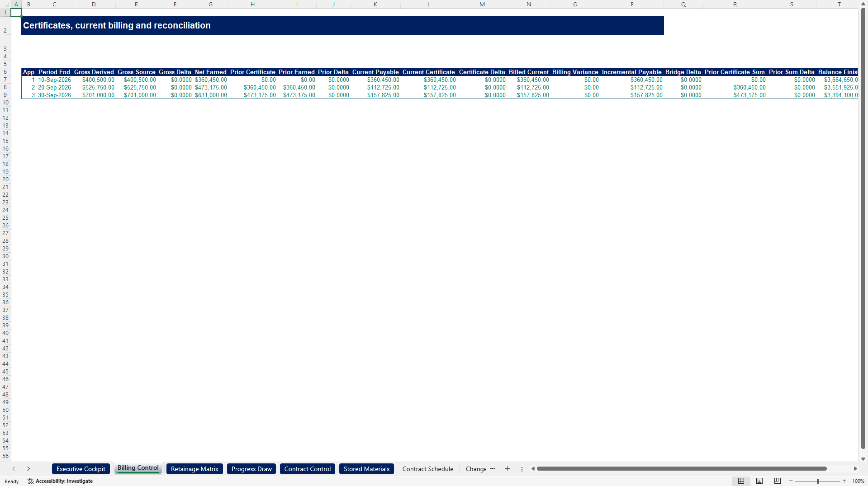This screenshot has height=486, width=868.
Task: Click the zoom out minus icon
Action: click(791, 481)
